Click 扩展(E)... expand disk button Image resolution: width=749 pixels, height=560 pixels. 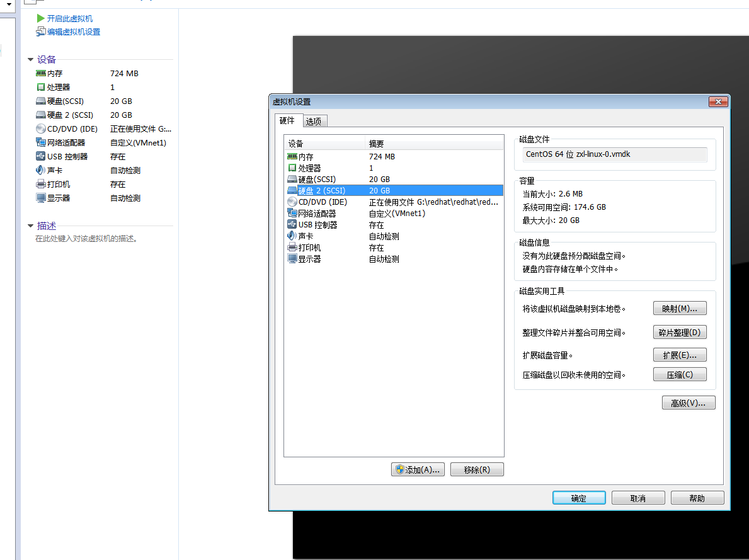[680, 355]
